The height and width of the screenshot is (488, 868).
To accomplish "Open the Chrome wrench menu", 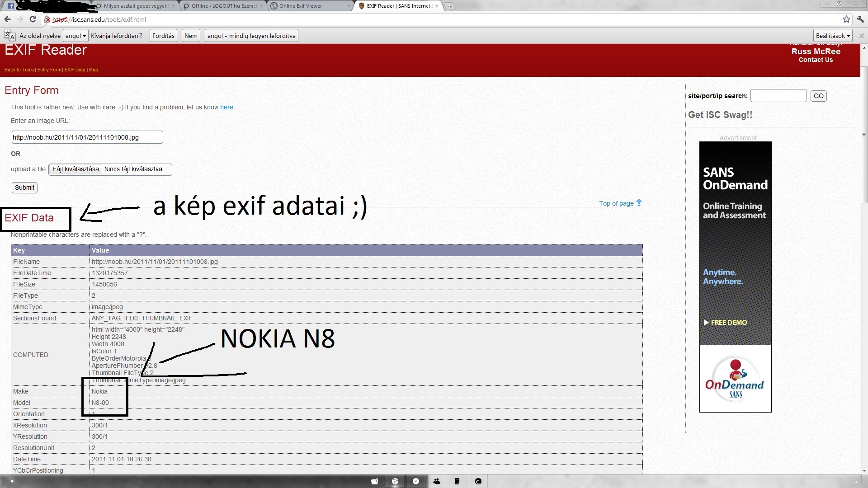I will [x=860, y=19].
